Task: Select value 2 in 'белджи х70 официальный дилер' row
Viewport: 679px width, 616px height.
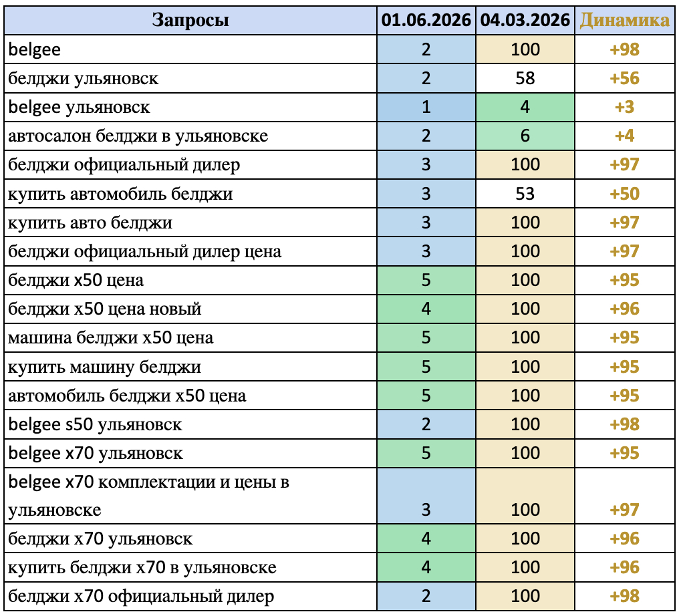Action: point(426,596)
